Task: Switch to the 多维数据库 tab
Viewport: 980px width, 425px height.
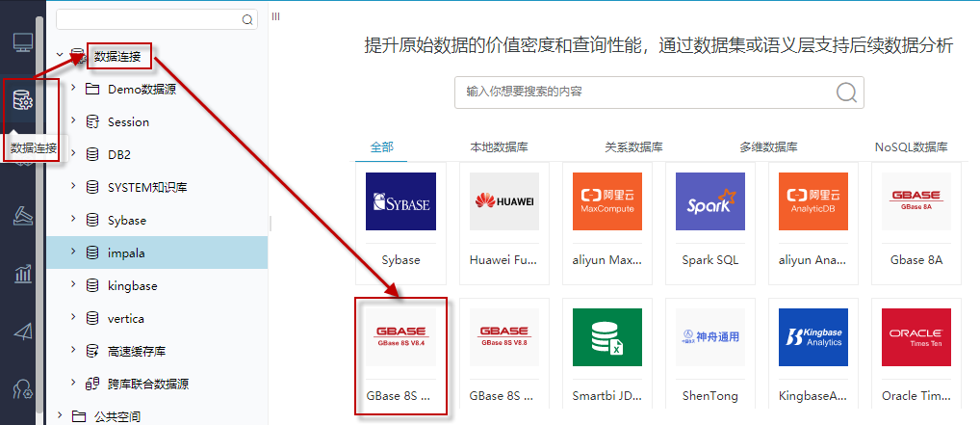Action: tap(768, 147)
